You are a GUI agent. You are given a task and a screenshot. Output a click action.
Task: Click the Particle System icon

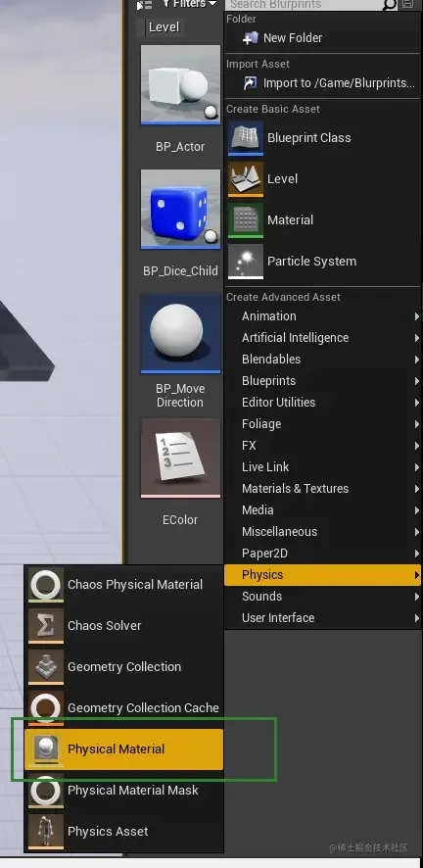point(246,262)
